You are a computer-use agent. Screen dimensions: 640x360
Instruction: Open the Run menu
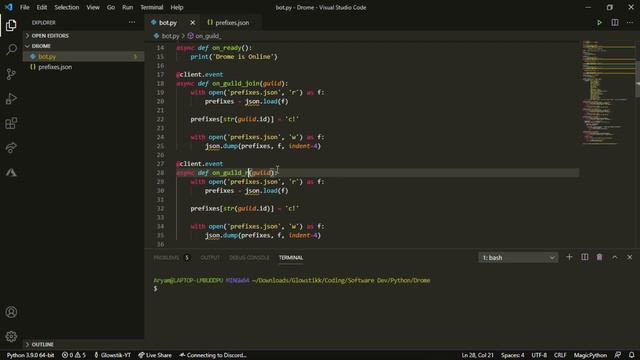coord(127,7)
